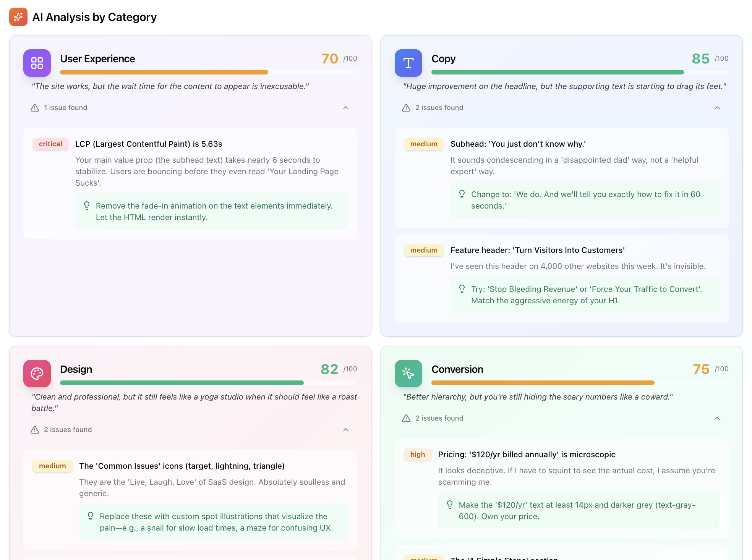Image resolution: width=752 pixels, height=560 pixels.
Task: Click lightbulb icon by '$120/yr' text fix
Action: click(x=450, y=505)
